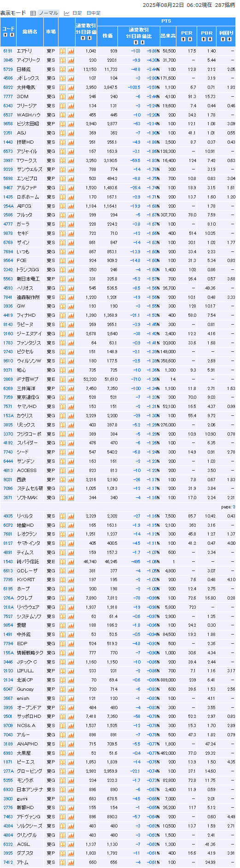Viewport: 240px width, 868px height.
Task: Open the book icon for 3DM row
Action: click(63, 97)
